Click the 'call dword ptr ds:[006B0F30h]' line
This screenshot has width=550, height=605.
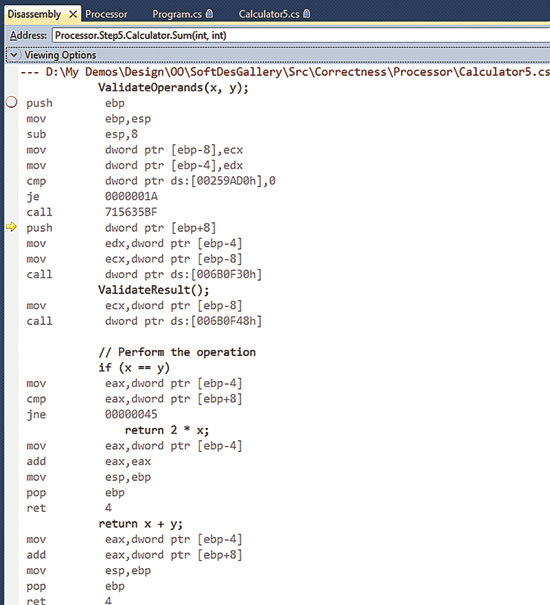144,274
